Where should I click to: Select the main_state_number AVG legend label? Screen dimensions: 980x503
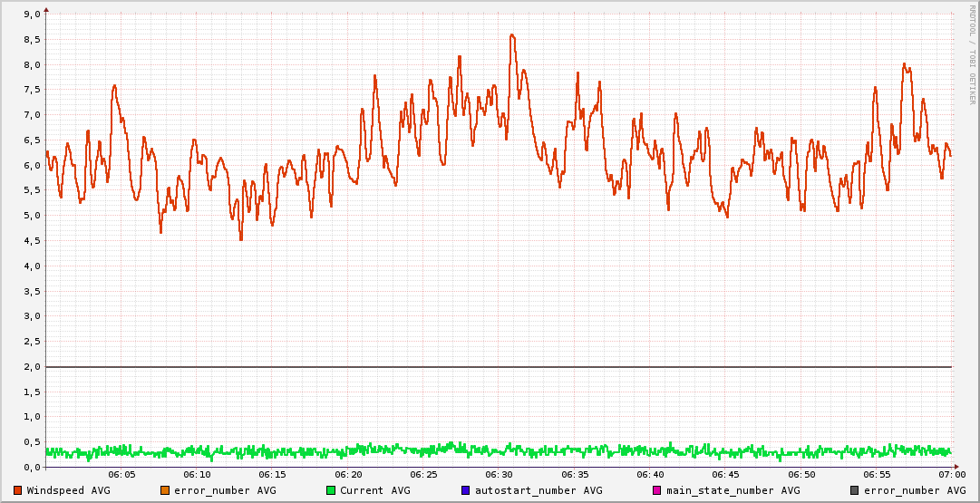pyautogui.click(x=733, y=490)
